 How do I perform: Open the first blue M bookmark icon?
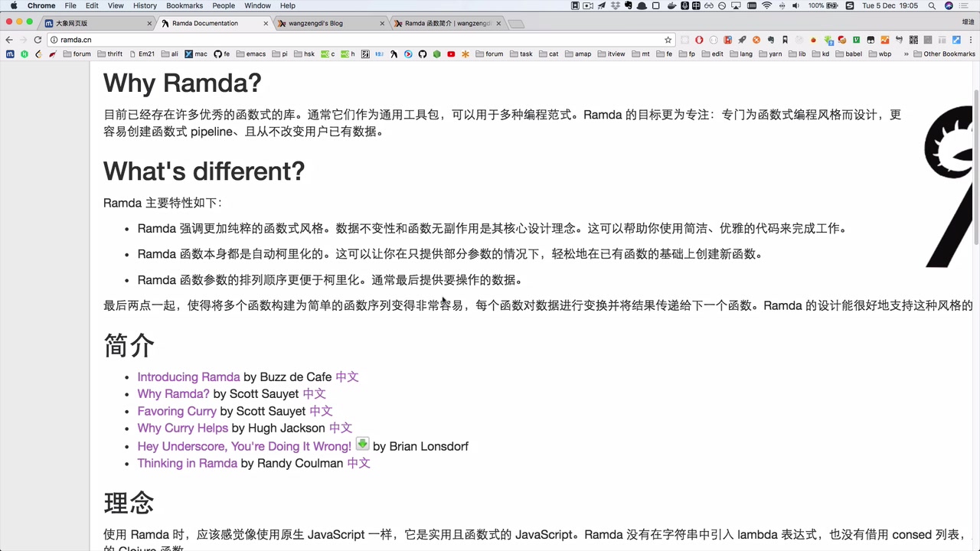tap(10, 54)
